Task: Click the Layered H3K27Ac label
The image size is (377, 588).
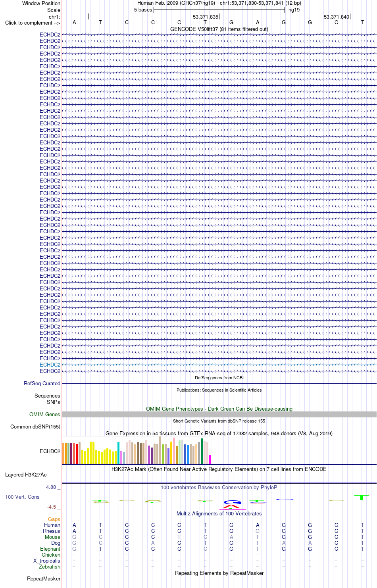Action: [x=26, y=475]
